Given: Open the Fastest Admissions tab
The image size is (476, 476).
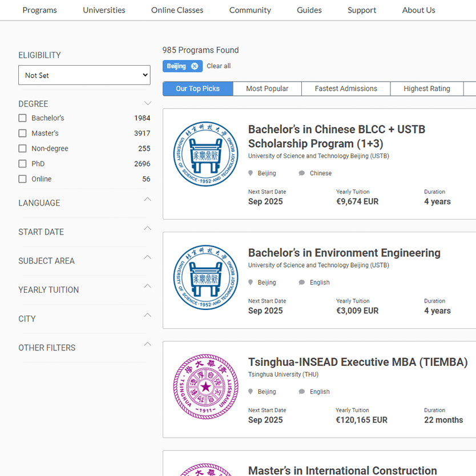Looking at the screenshot, I should (x=346, y=88).
